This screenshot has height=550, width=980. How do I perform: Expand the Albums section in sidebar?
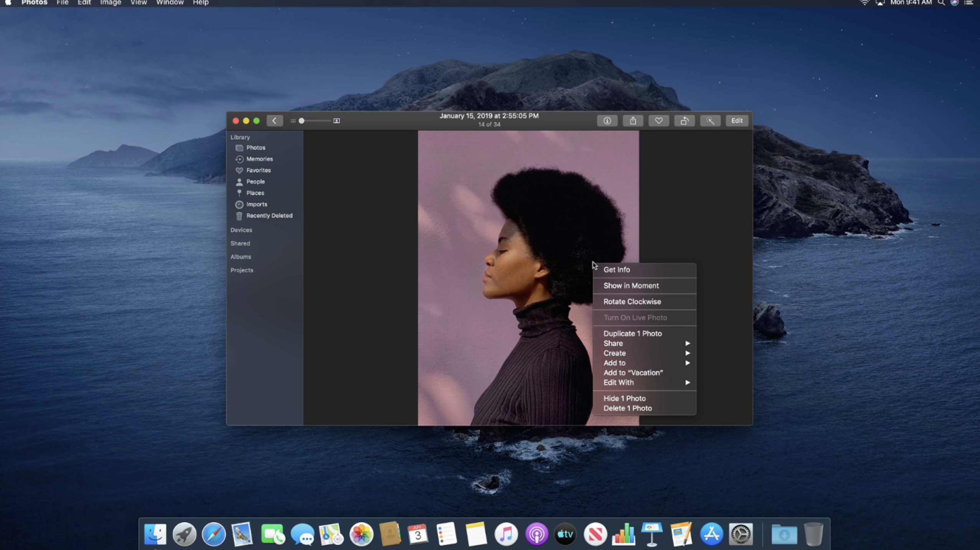pyautogui.click(x=241, y=257)
